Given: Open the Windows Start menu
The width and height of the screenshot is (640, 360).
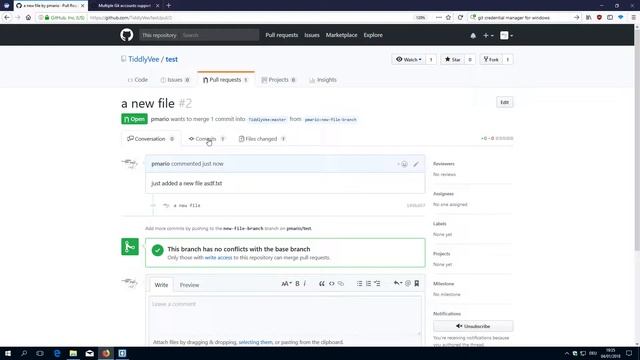Looking at the screenshot, I should click(x=8, y=353).
